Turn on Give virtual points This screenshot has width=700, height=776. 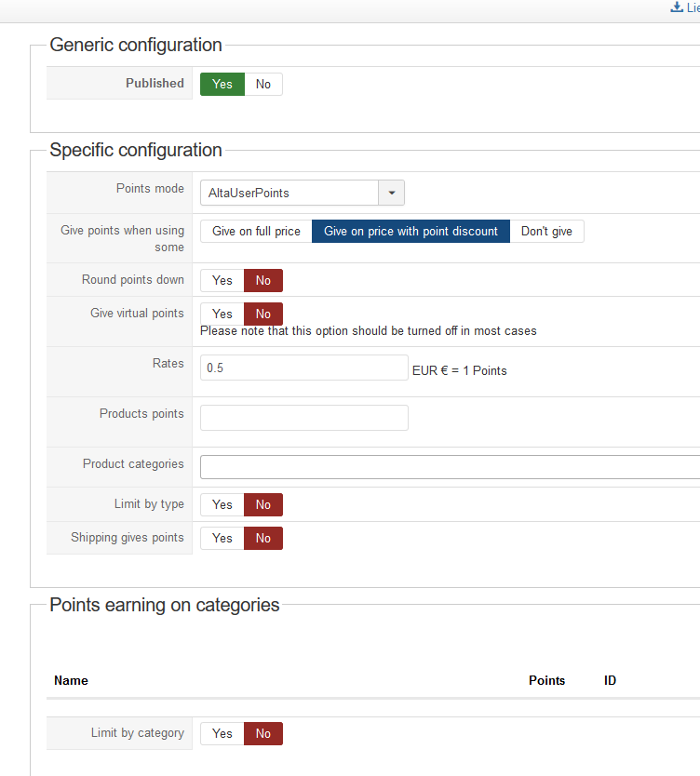point(222,314)
